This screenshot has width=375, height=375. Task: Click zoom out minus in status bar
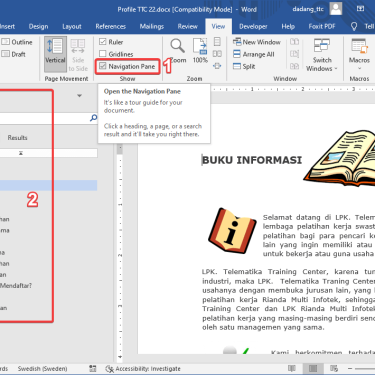350,368
